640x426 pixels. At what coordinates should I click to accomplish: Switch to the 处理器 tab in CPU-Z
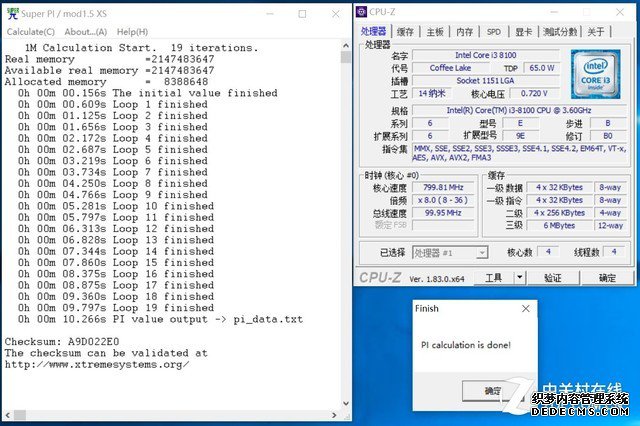pos(373,31)
